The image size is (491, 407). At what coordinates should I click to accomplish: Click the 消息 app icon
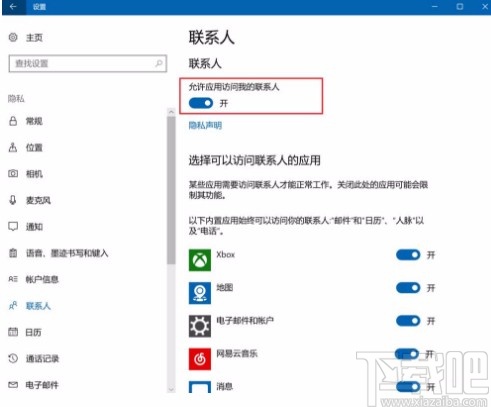(200, 387)
